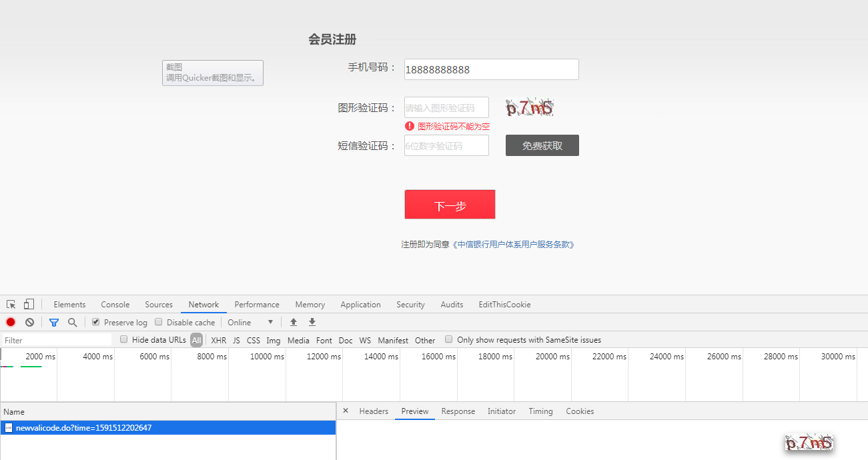
Task: Click the import HAR upload arrow icon
Action: pos(293,322)
